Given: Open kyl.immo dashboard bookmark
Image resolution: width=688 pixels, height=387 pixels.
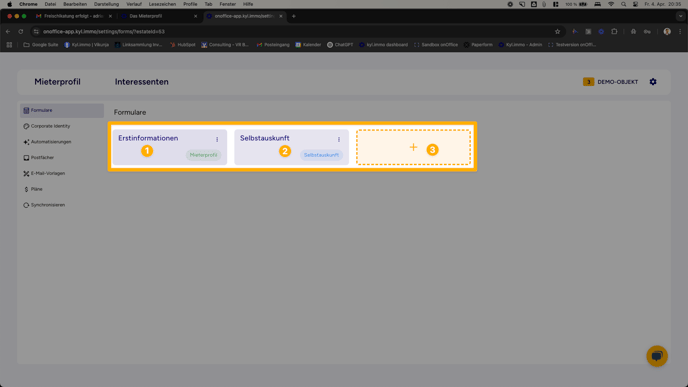Looking at the screenshot, I should 383,45.
